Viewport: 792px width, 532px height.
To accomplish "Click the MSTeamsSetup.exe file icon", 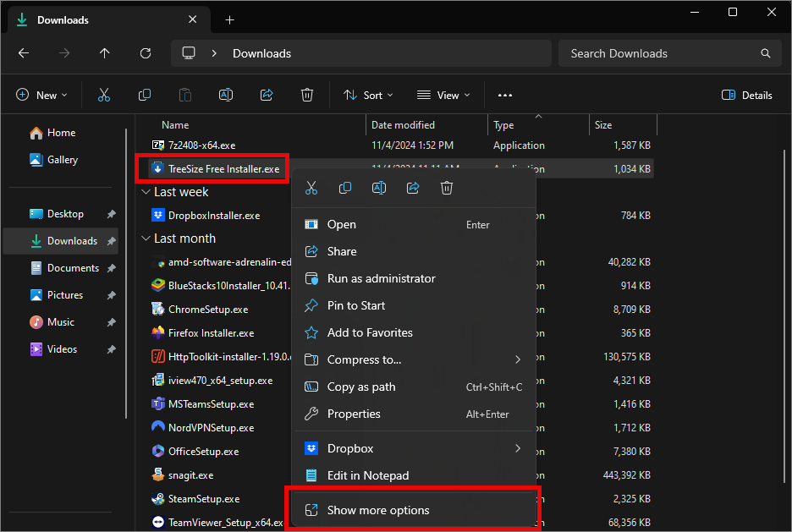I will click(158, 403).
